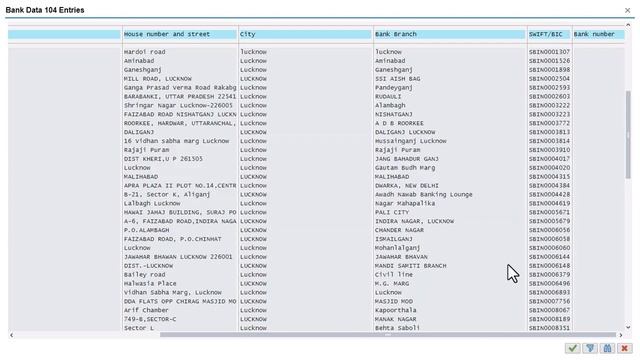Viewport: 640px width, 360px height.
Task: Select DIST.-LUCKNOW street entry
Action: (149, 266)
